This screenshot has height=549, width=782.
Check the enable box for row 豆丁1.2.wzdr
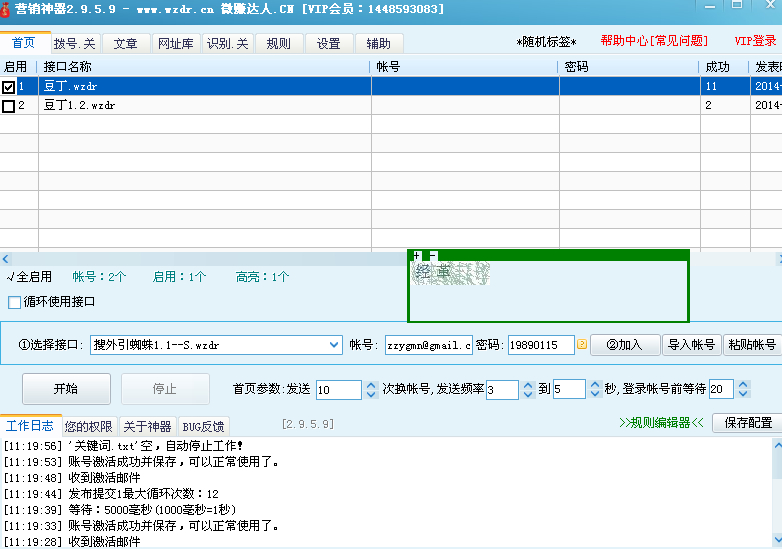(8, 106)
